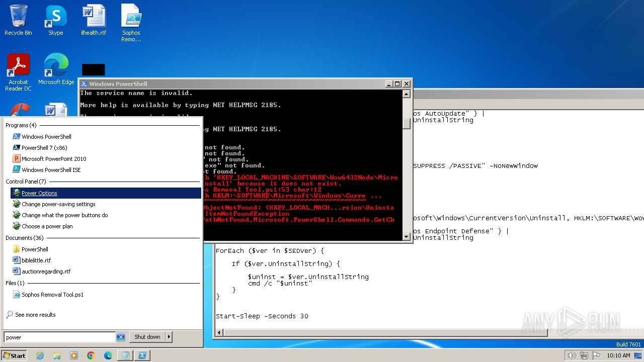Open the taskbar clock 10:10 AM
Viewport: 644px width, 362px height.
(618, 355)
